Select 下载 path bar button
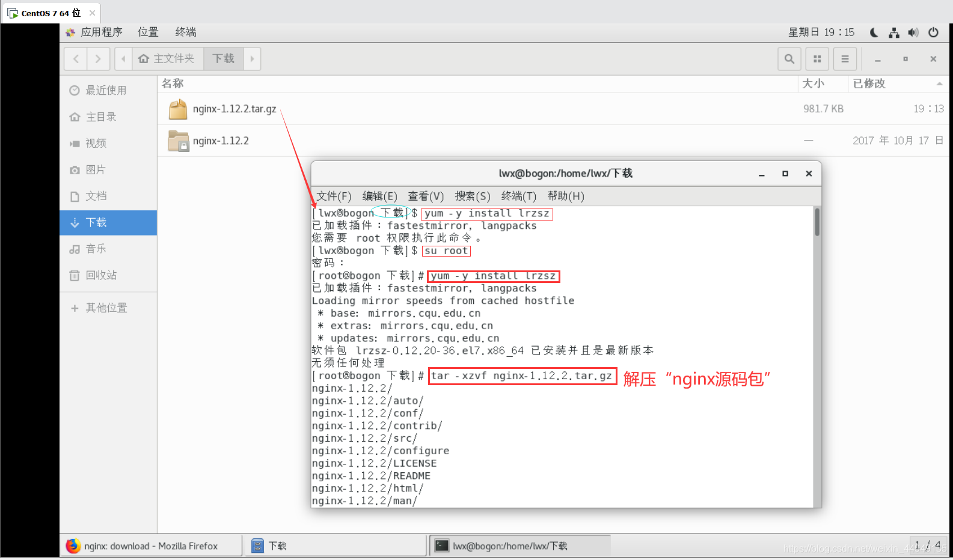The image size is (953, 560). coord(223,59)
